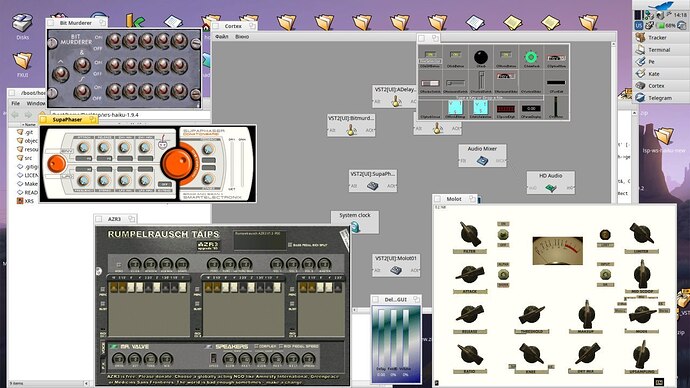This screenshot has width=690, height=388.
Task: Pick the green knob control in the palette window
Action: click(x=531, y=57)
